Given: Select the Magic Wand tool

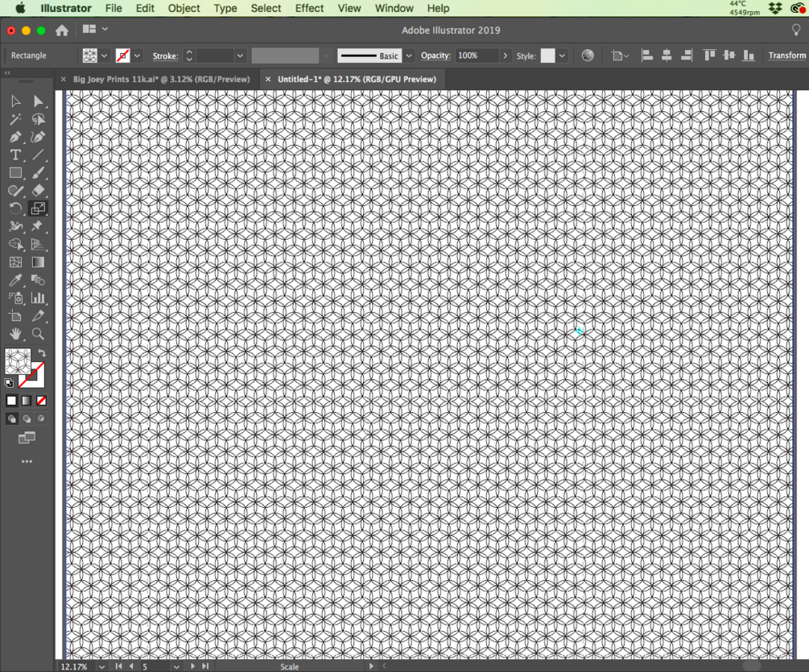Looking at the screenshot, I should pos(15,119).
